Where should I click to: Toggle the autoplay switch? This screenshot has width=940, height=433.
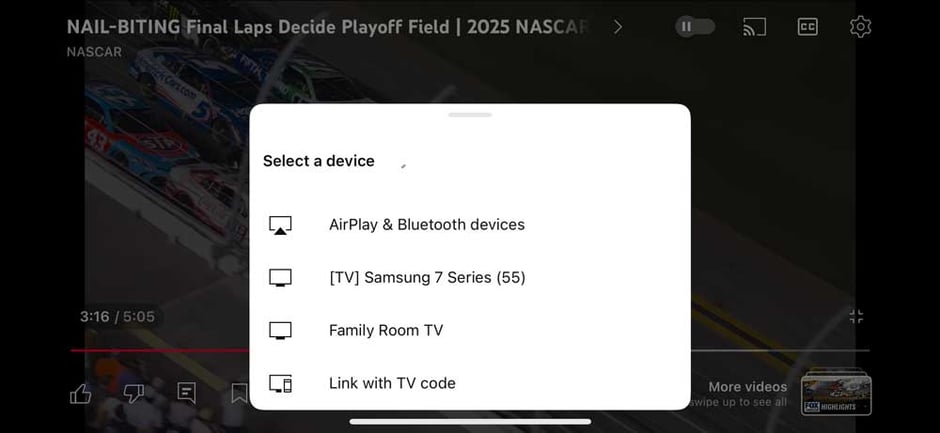tap(695, 27)
